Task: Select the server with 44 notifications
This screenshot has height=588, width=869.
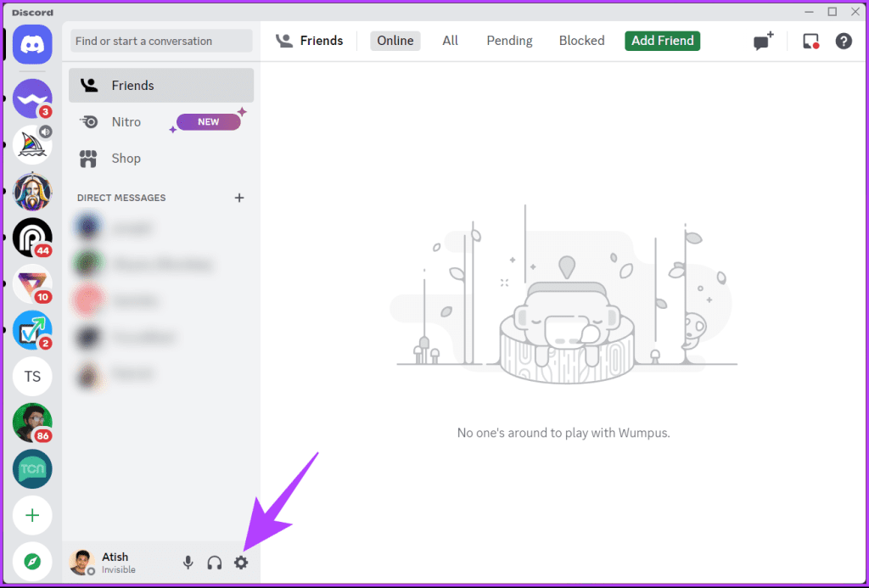Action: pyautogui.click(x=31, y=238)
